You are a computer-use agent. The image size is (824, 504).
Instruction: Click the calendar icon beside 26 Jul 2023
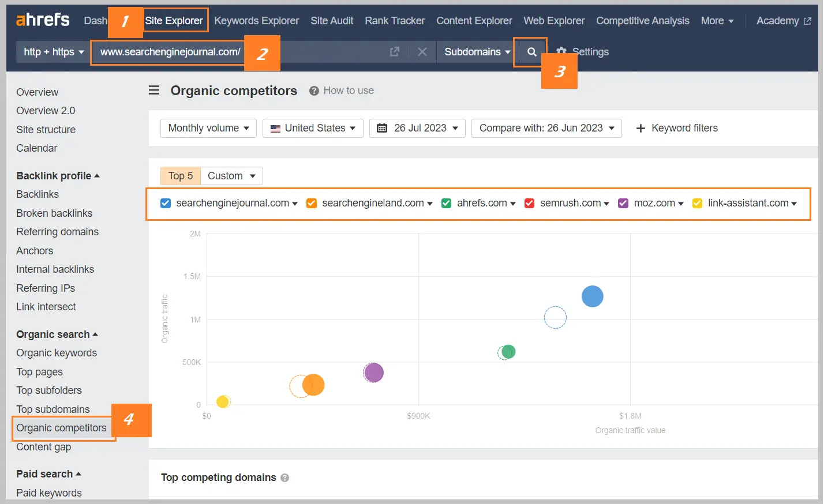[382, 128]
